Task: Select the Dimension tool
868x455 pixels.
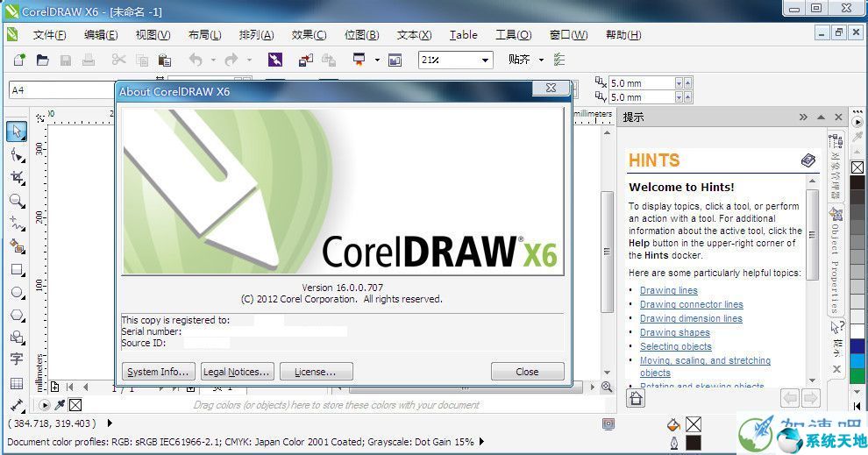Action: pyautogui.click(x=17, y=406)
